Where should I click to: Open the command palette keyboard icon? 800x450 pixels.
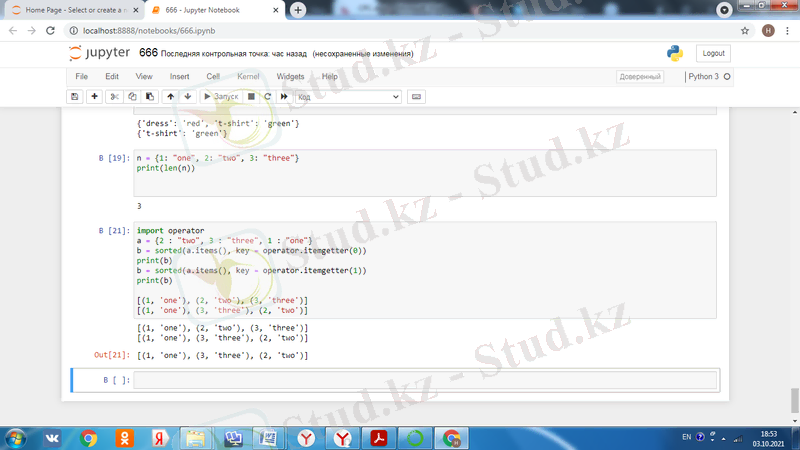(416, 96)
